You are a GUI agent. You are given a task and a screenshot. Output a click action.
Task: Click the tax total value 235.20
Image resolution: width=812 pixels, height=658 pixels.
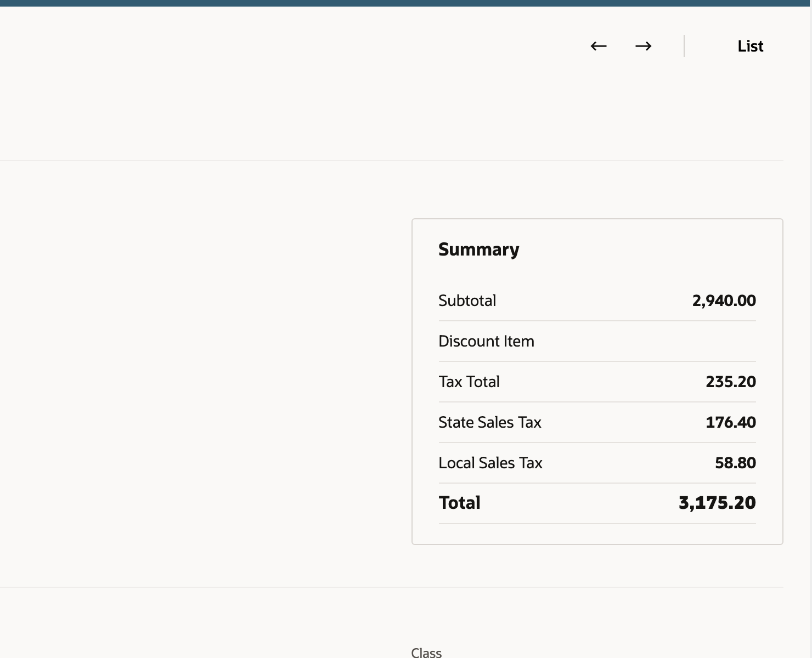click(731, 382)
